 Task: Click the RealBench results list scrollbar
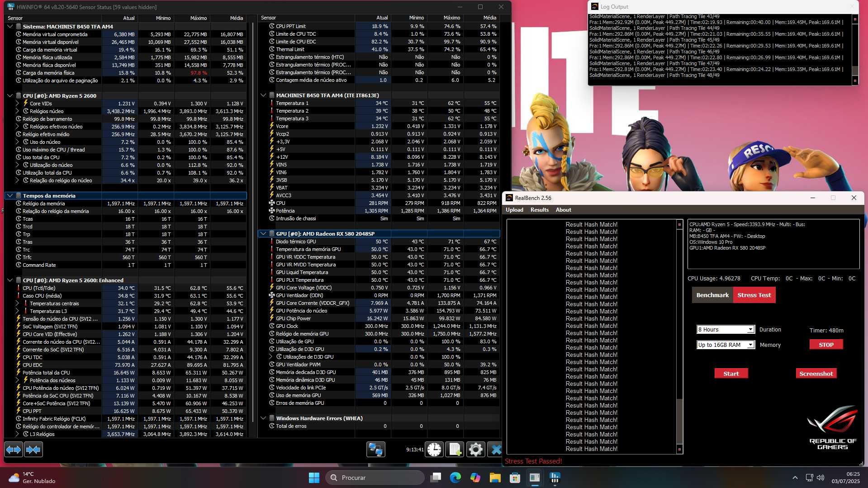click(679, 337)
